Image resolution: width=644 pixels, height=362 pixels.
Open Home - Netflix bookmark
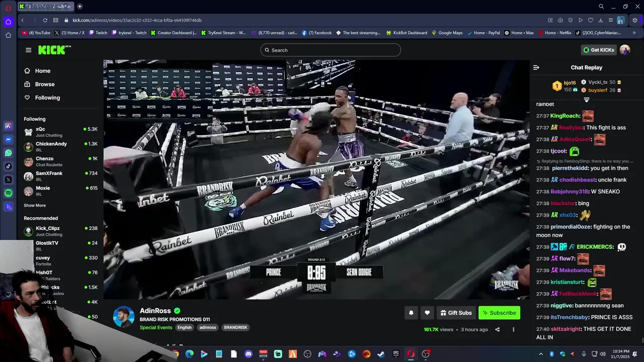pyautogui.click(x=554, y=33)
